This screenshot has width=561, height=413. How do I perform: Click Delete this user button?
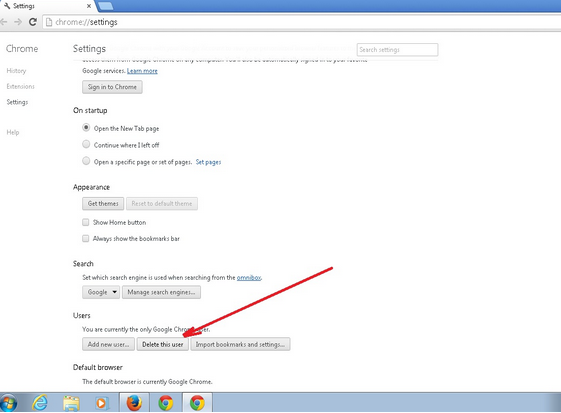(162, 344)
